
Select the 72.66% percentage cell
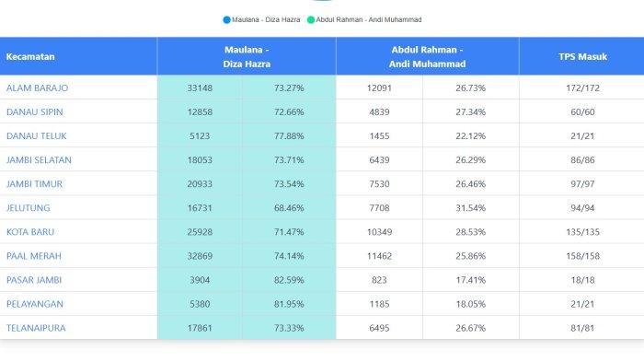click(289, 111)
